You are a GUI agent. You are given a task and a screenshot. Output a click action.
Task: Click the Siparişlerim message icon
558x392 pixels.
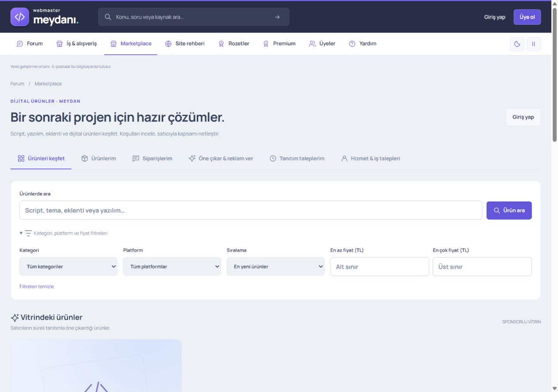click(136, 158)
